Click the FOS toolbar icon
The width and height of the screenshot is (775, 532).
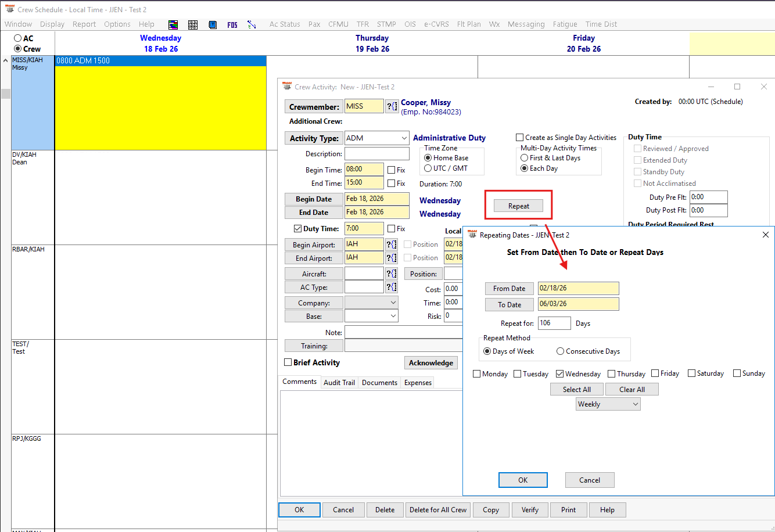click(x=232, y=24)
